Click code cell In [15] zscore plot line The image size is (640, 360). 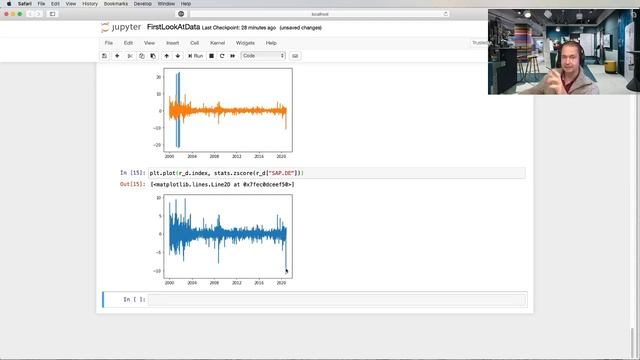click(x=337, y=173)
